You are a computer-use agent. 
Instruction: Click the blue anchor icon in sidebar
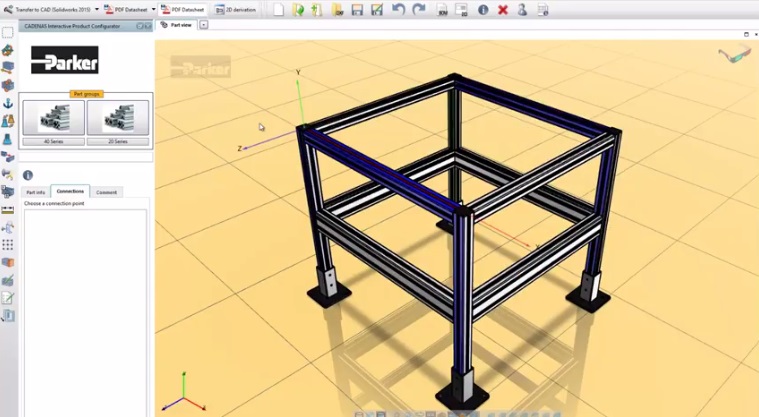(x=8, y=103)
